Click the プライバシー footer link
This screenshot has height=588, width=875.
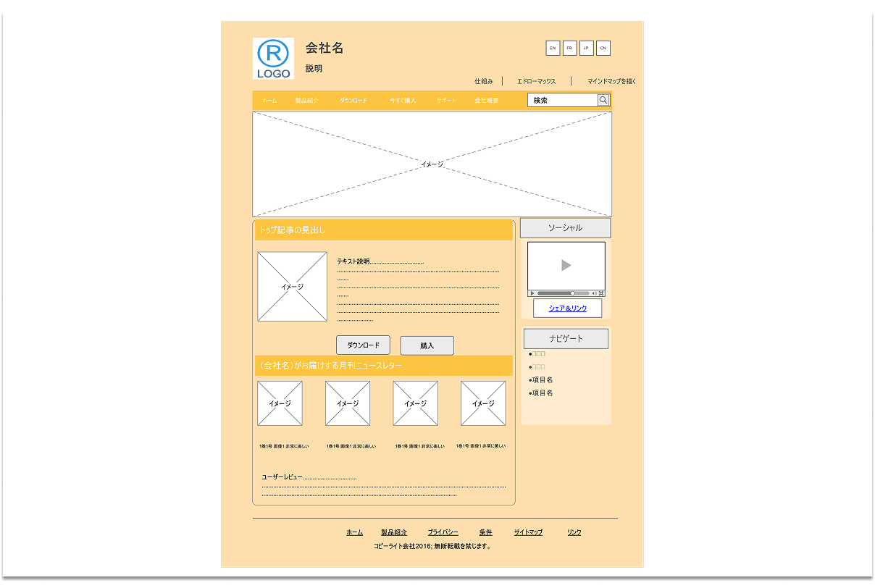[x=443, y=532]
